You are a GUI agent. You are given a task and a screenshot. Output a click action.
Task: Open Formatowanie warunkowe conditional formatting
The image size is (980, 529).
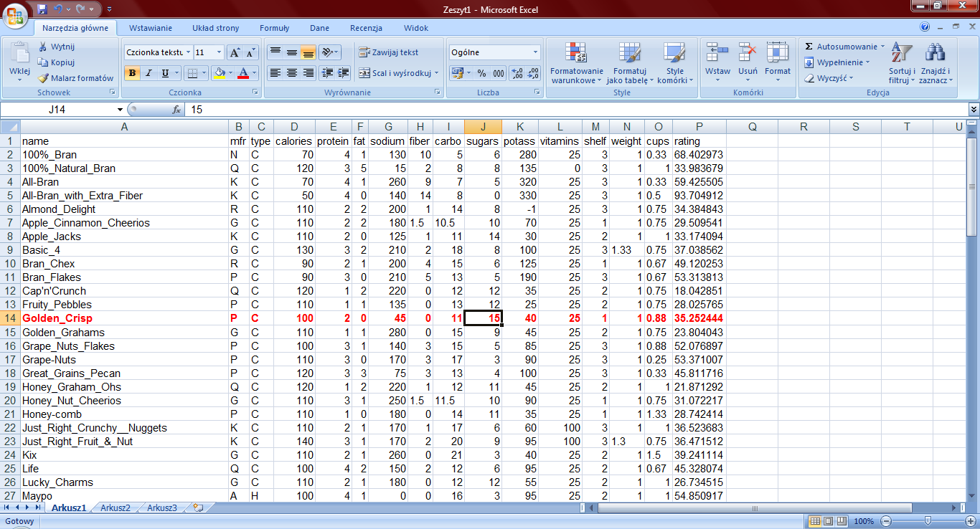click(x=576, y=63)
